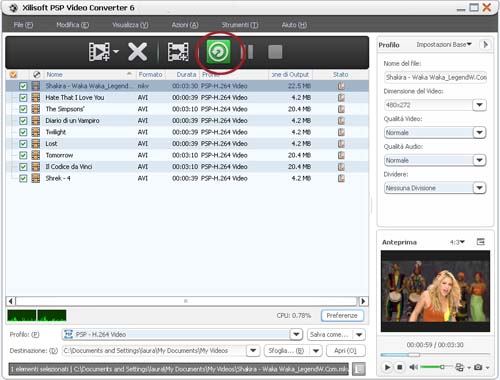Open the Aiuto menu
Screen dimensions: 500x380
pyautogui.click(x=294, y=25)
